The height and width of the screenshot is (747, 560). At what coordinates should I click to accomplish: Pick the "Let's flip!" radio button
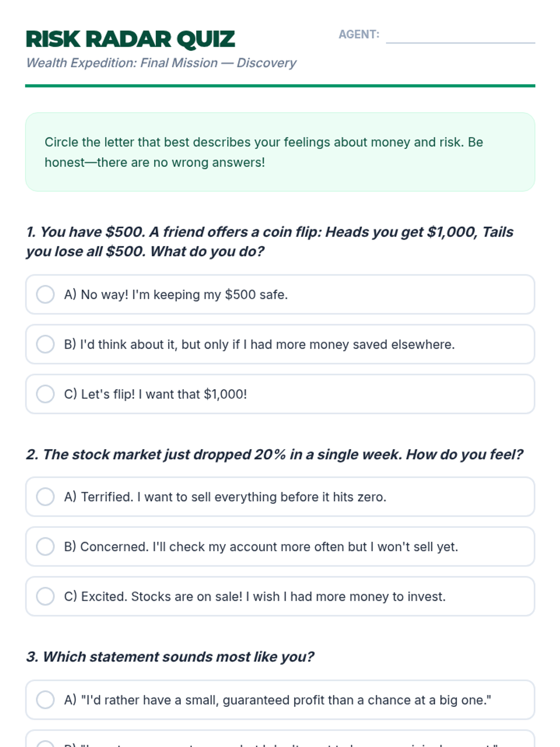[45, 394]
